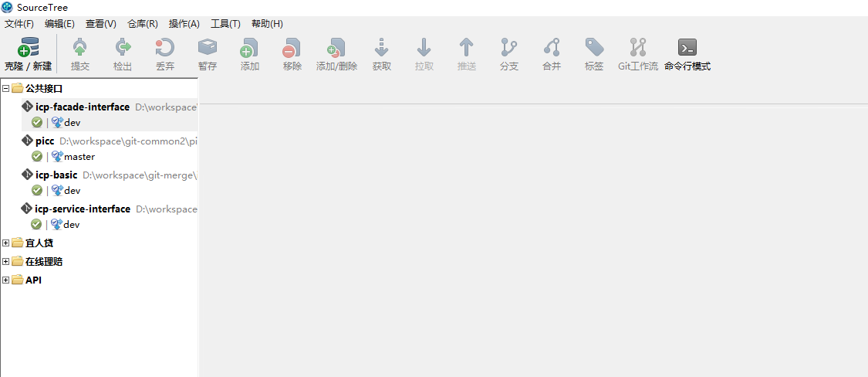
Task: Click the green status check under icp-basic
Action: (x=37, y=190)
